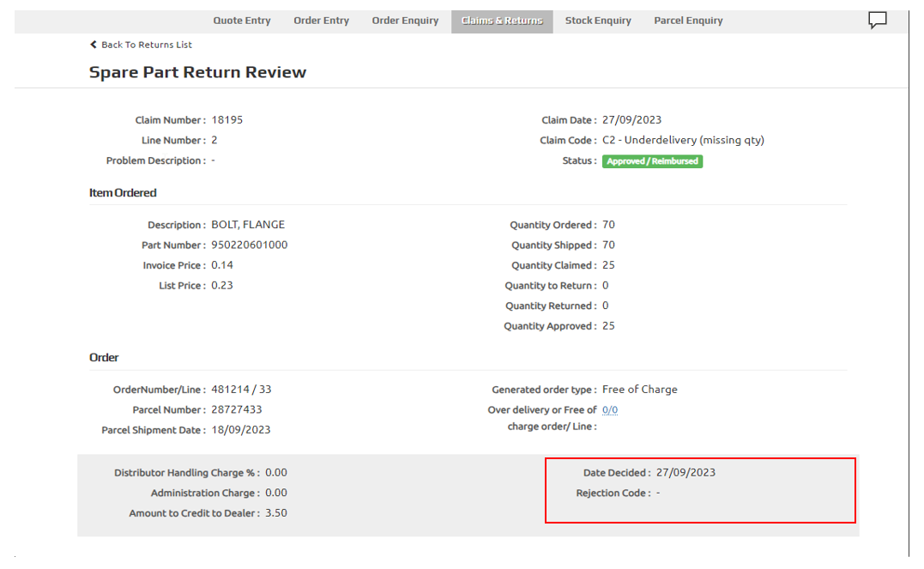Select the Claims & Returns tab

point(502,21)
